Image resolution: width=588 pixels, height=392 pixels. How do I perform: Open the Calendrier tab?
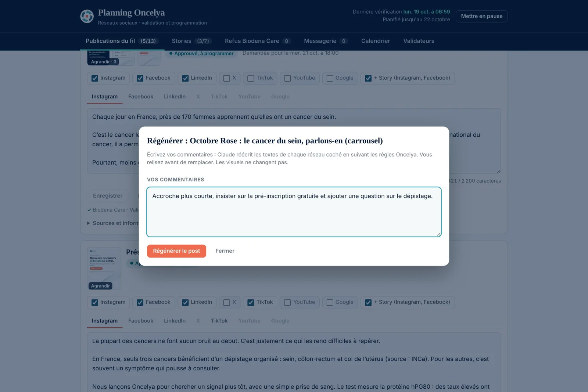(x=376, y=41)
